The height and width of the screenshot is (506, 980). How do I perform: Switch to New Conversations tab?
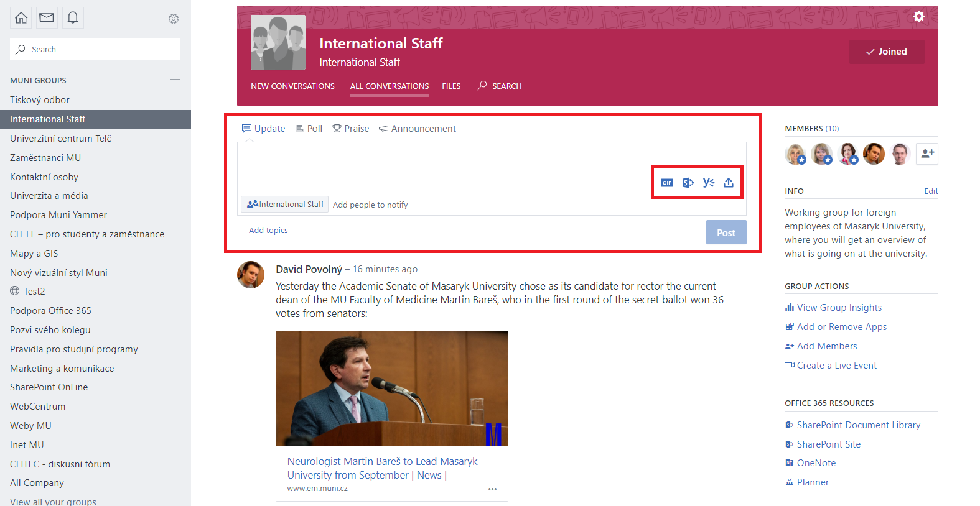click(292, 86)
